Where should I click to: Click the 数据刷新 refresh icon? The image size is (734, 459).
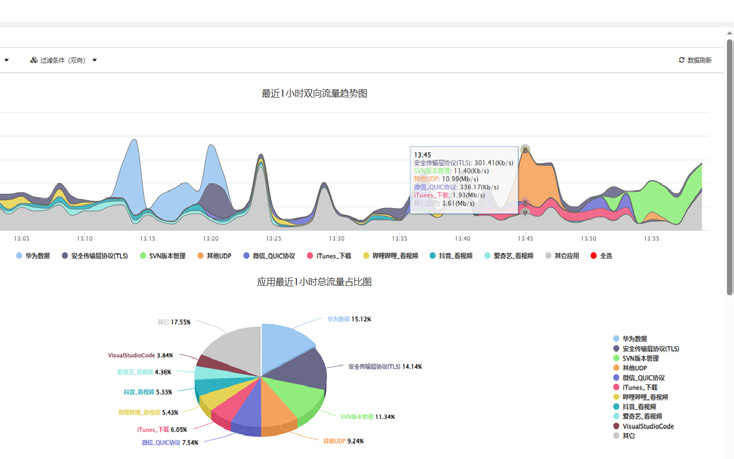[x=682, y=60]
